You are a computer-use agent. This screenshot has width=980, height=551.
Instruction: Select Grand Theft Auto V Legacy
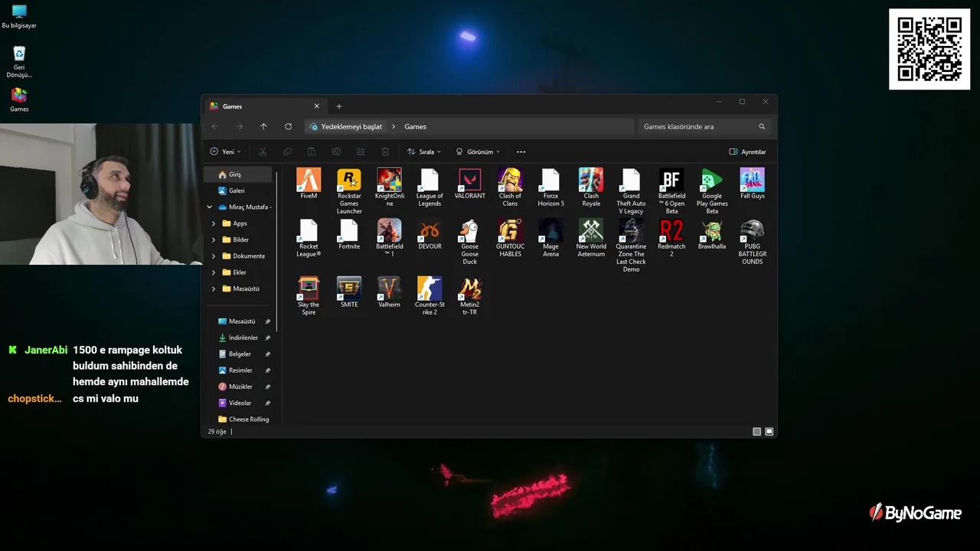click(631, 191)
